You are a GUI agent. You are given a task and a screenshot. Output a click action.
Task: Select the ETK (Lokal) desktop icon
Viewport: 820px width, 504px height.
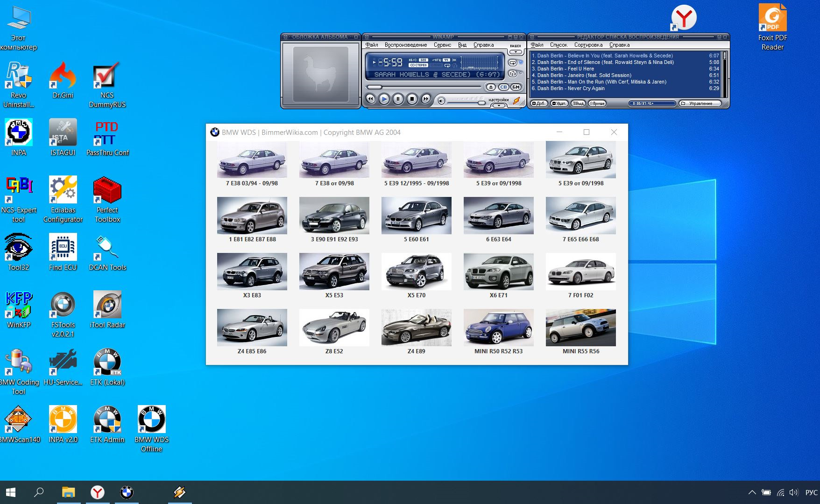coord(107,367)
